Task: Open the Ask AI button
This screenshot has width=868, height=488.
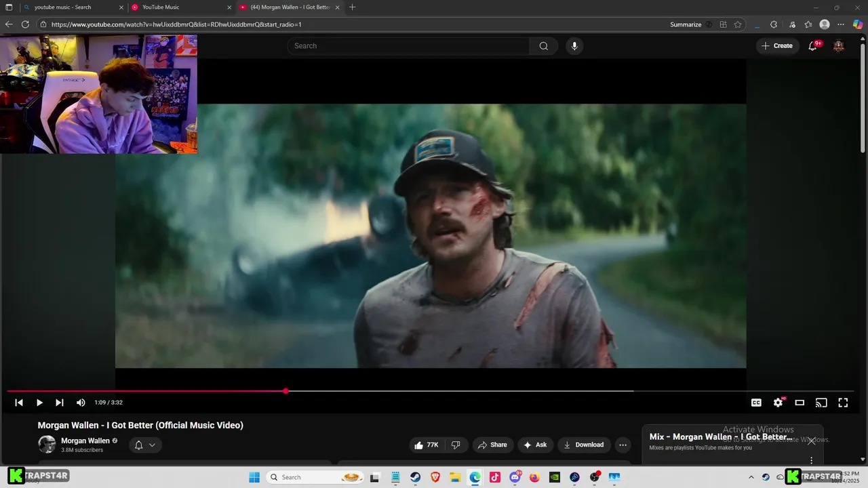Action: click(x=535, y=445)
